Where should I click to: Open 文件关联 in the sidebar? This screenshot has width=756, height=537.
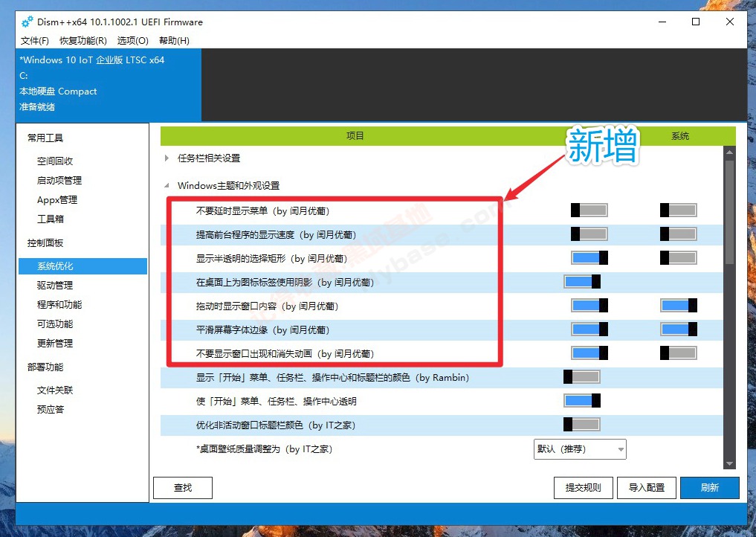[x=55, y=390]
